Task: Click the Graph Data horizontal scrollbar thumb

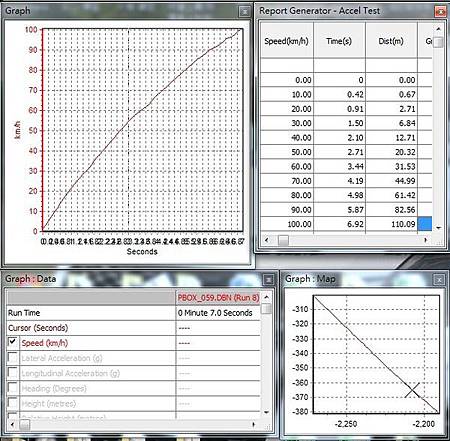Action: coord(24,425)
